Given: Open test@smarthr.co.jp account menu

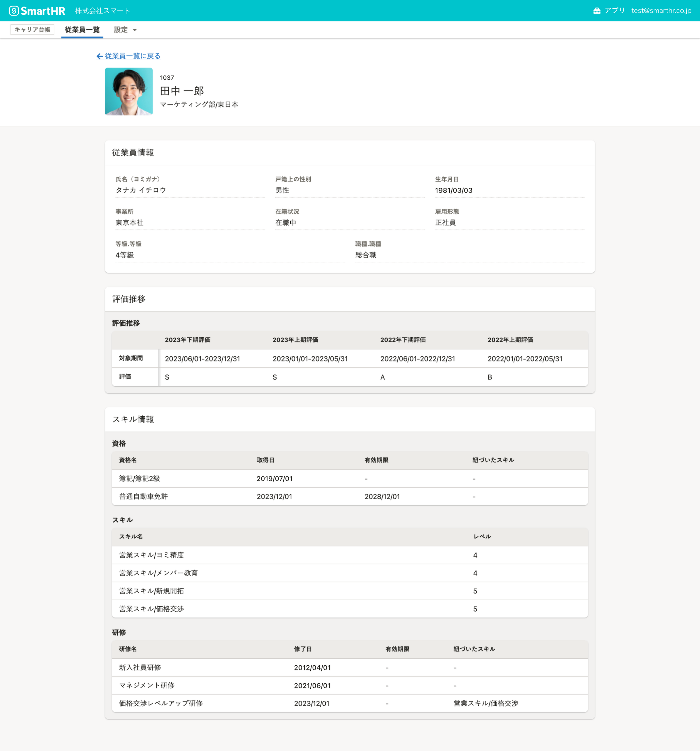Looking at the screenshot, I should point(661,11).
